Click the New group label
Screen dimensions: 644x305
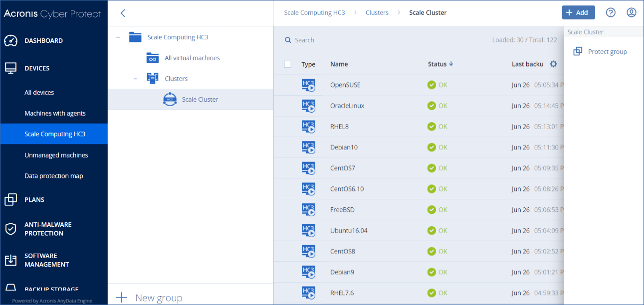pyautogui.click(x=159, y=298)
